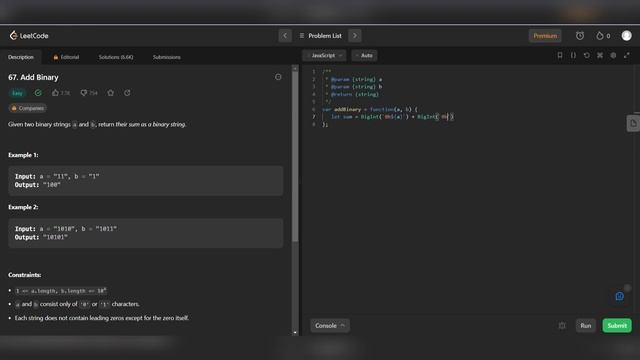Open the Problem List
Screen dimensions: 640x360
click(x=320, y=36)
